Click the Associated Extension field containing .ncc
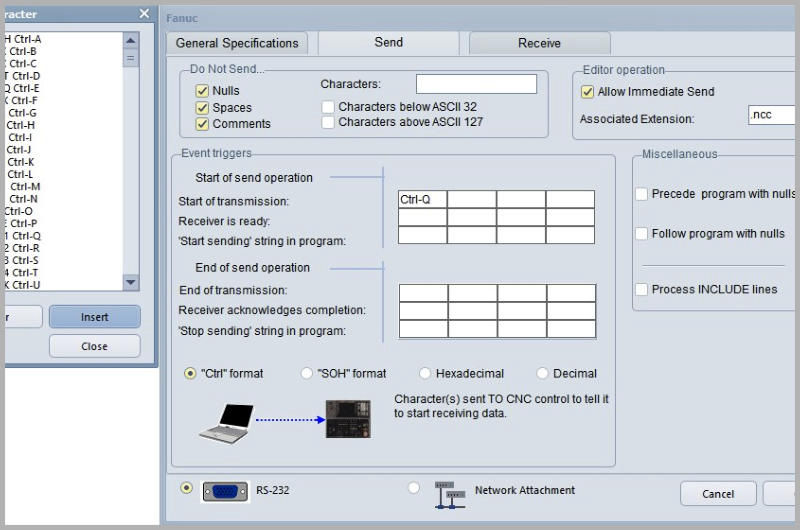 point(771,115)
